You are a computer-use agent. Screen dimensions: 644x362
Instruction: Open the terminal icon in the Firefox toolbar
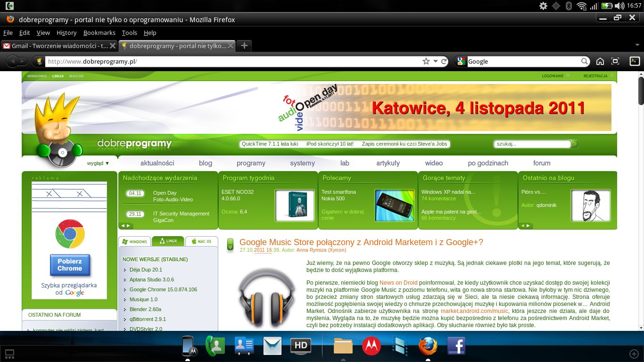pos(635,61)
